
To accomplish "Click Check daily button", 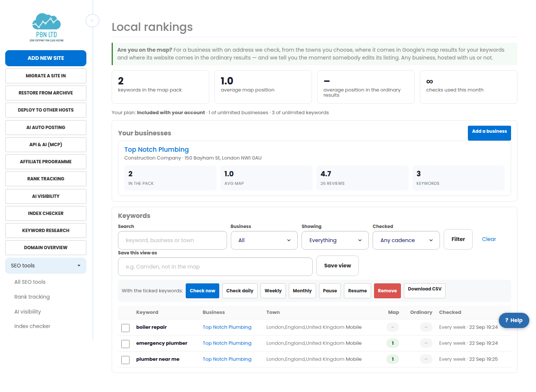I will pos(240,291).
